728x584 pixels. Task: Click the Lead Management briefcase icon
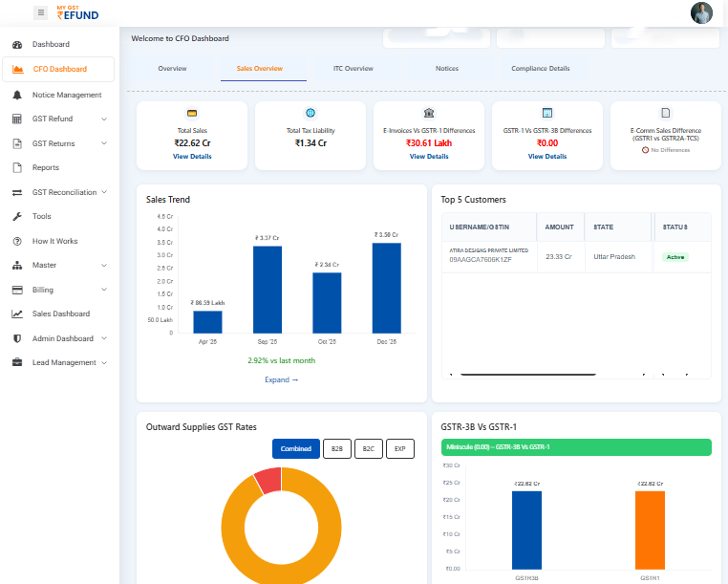(x=17, y=362)
